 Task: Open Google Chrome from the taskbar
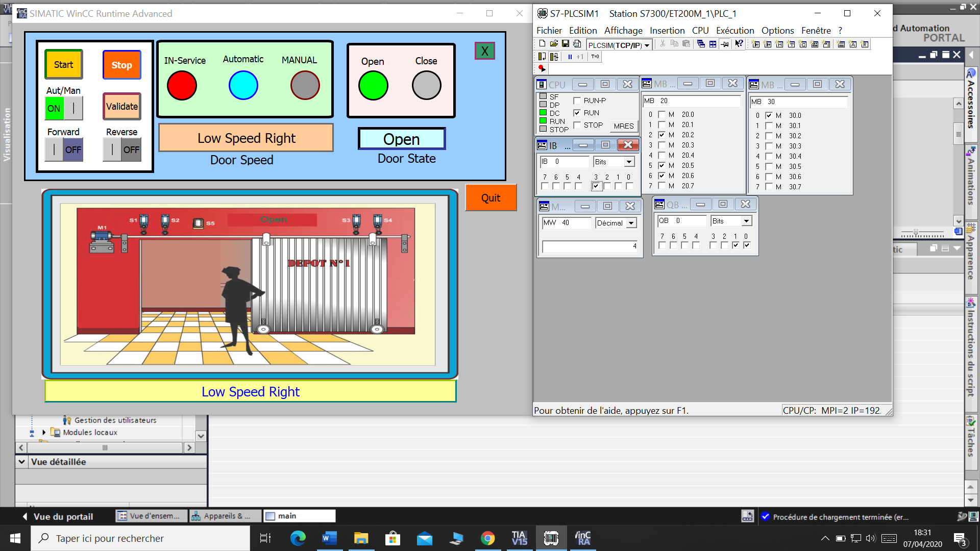[487, 538]
